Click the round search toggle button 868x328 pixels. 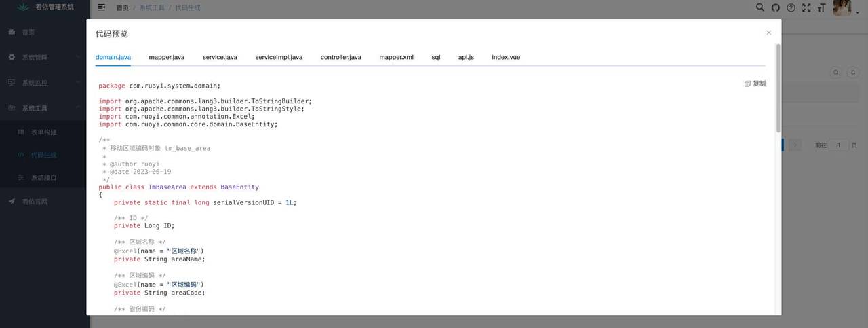(x=836, y=72)
